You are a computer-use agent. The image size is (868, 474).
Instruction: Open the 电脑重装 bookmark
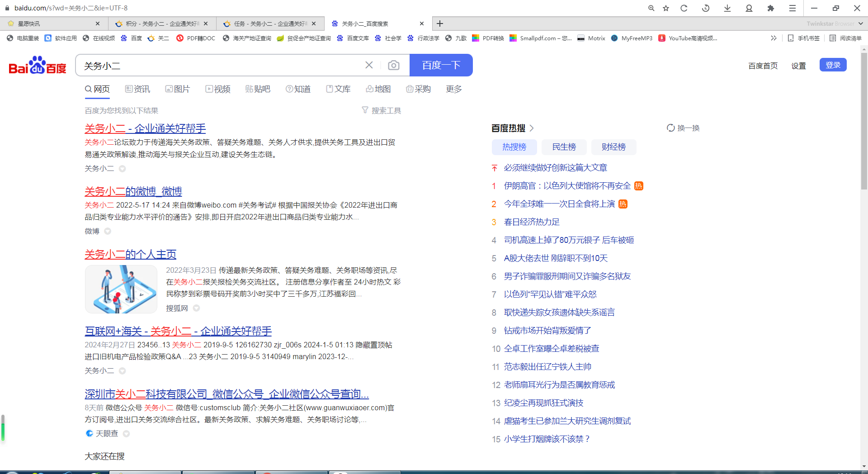pyautogui.click(x=23, y=38)
